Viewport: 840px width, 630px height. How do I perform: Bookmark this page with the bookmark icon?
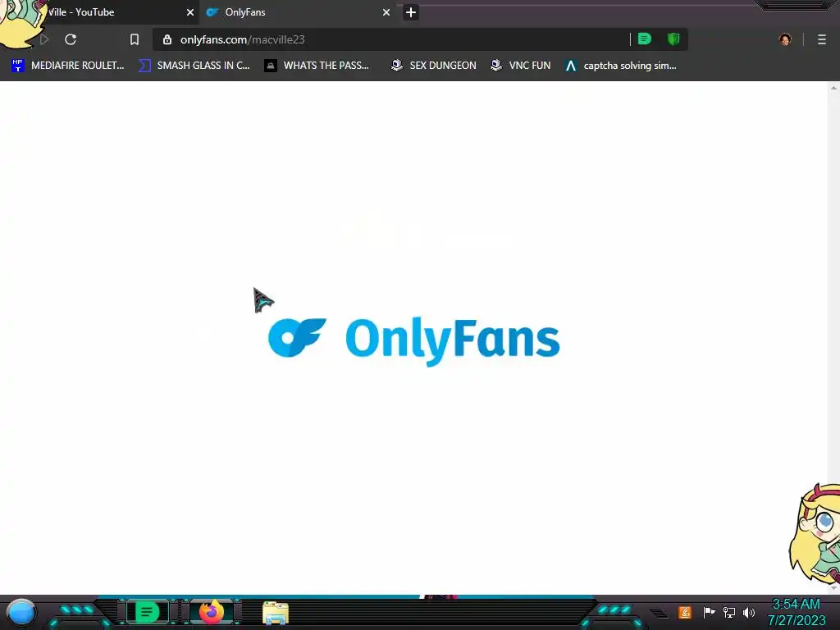135,39
